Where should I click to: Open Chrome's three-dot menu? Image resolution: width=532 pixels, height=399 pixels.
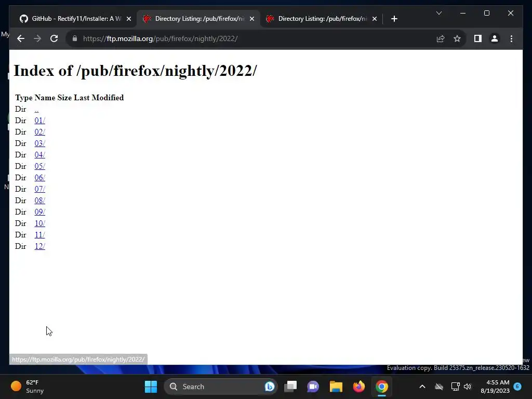click(x=511, y=38)
